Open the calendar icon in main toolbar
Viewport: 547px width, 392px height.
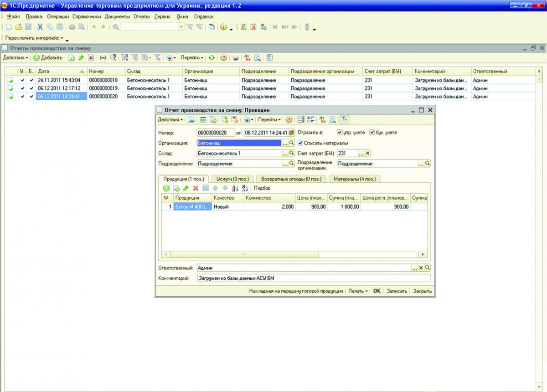coord(253,27)
